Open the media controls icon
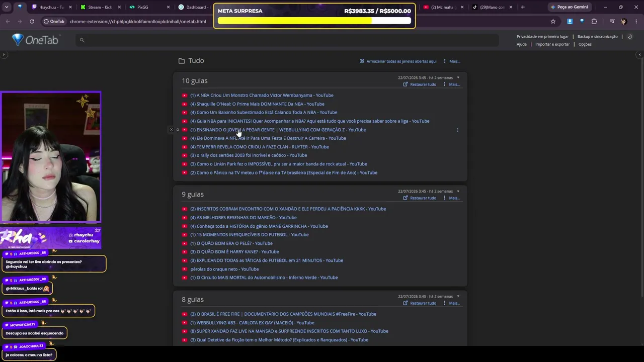 [x=612, y=22]
